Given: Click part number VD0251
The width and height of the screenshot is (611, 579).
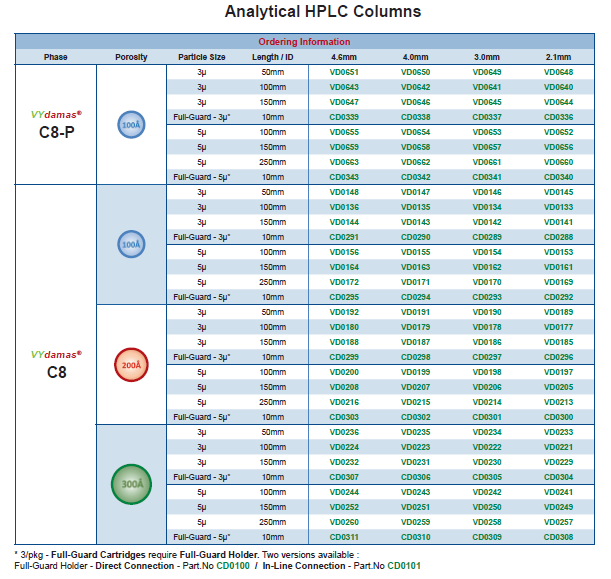Looking at the screenshot, I should pyautogui.click(x=415, y=507).
